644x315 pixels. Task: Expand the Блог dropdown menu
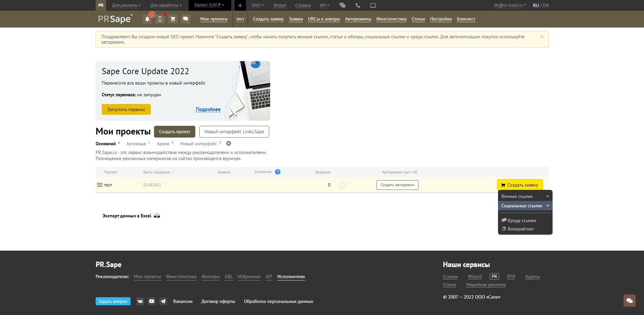(258, 5)
